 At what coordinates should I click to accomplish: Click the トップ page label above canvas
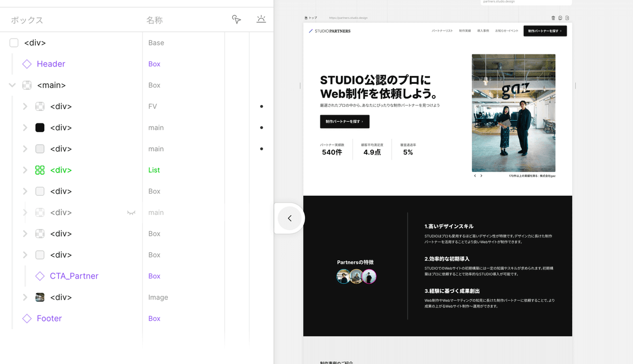(x=313, y=18)
